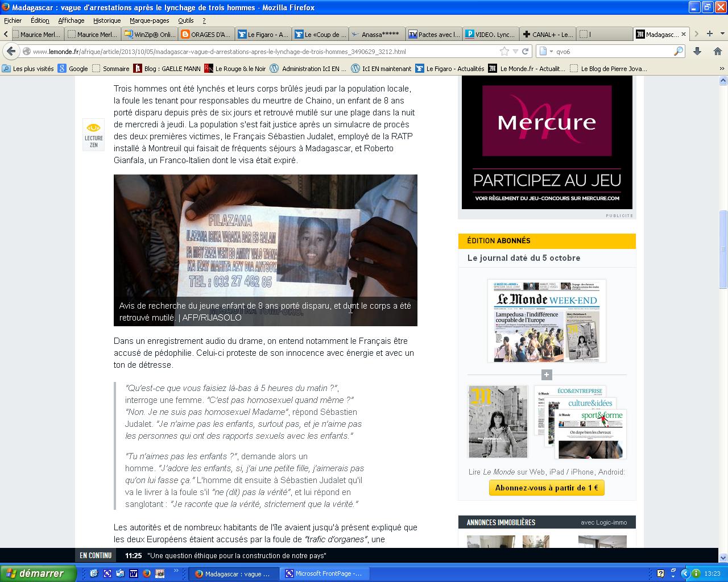Viewport: 728px width, 582px height.
Task: Open the Les plus visités bookmark
Action: [28, 68]
